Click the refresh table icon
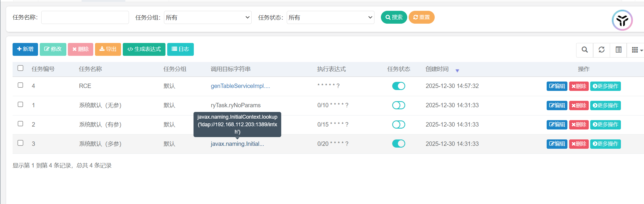Image resolution: width=644 pixels, height=204 pixels. pos(601,50)
